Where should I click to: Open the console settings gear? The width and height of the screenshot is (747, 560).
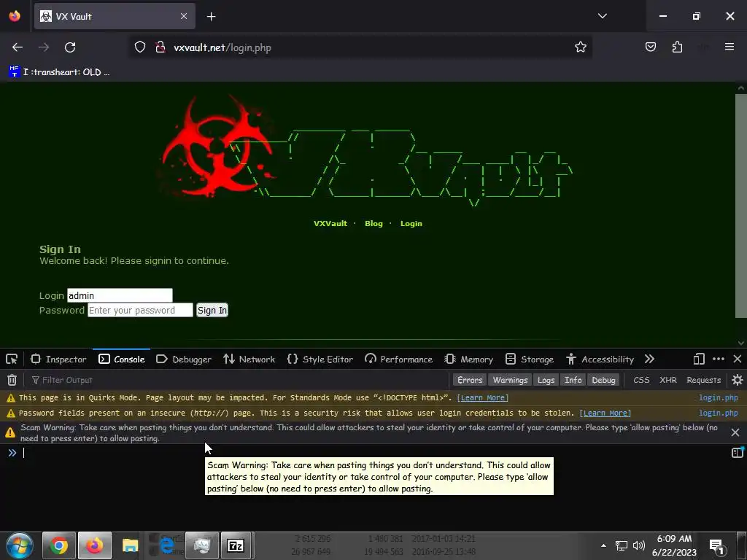[x=737, y=380]
